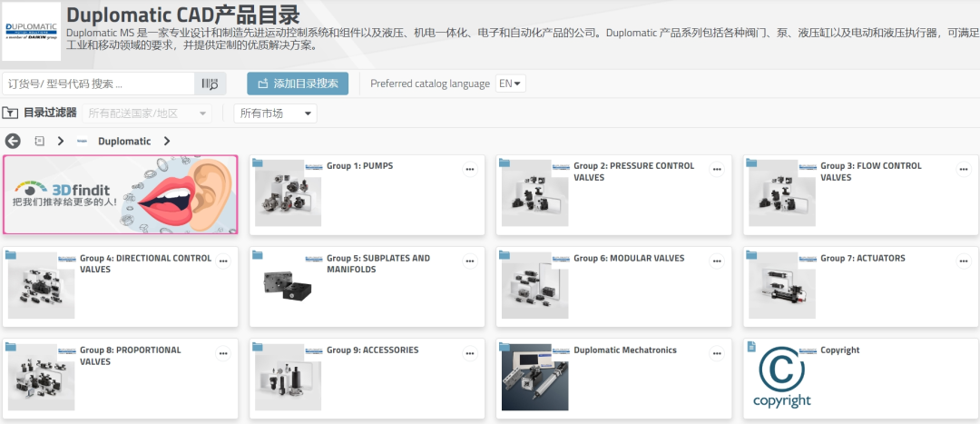980x424 pixels.
Task: Click the Group 9 accessories thumbnail
Action: pyautogui.click(x=289, y=377)
